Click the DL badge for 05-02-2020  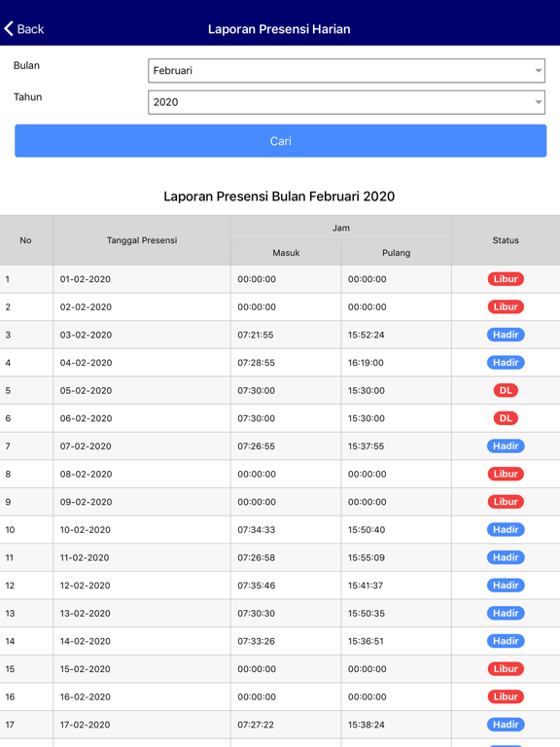(506, 390)
